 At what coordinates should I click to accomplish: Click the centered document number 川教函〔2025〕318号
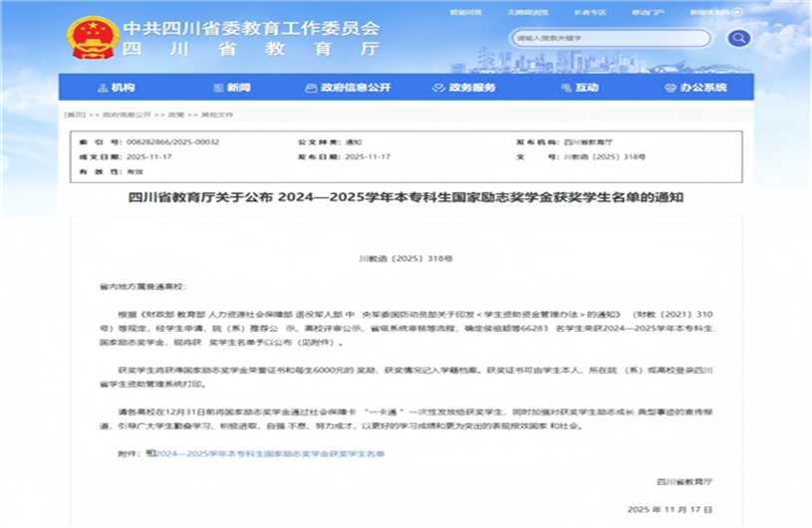406,258
